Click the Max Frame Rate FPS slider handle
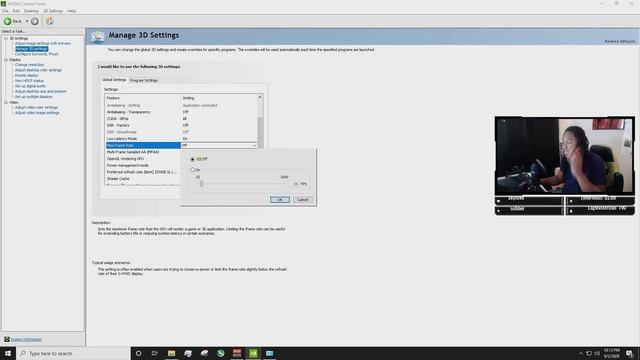640x360 pixels. tap(201, 184)
